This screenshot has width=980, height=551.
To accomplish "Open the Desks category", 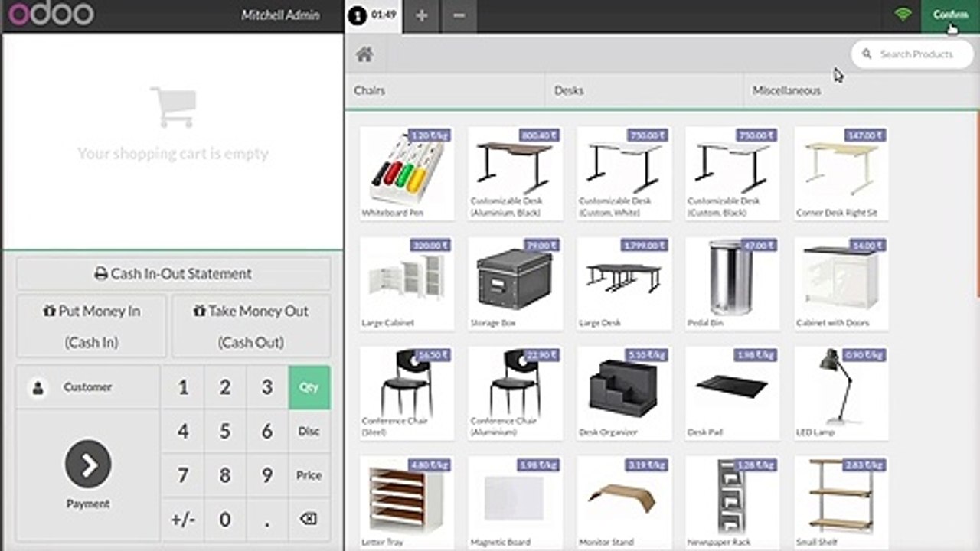I will (644, 90).
